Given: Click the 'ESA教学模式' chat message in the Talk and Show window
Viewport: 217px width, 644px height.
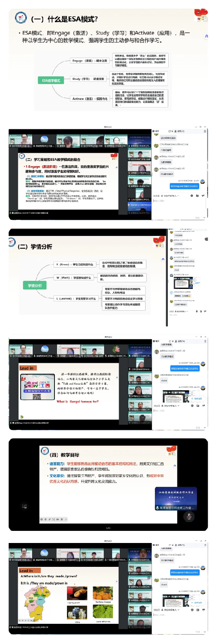Looking at the screenshot, I should click(167, 356).
